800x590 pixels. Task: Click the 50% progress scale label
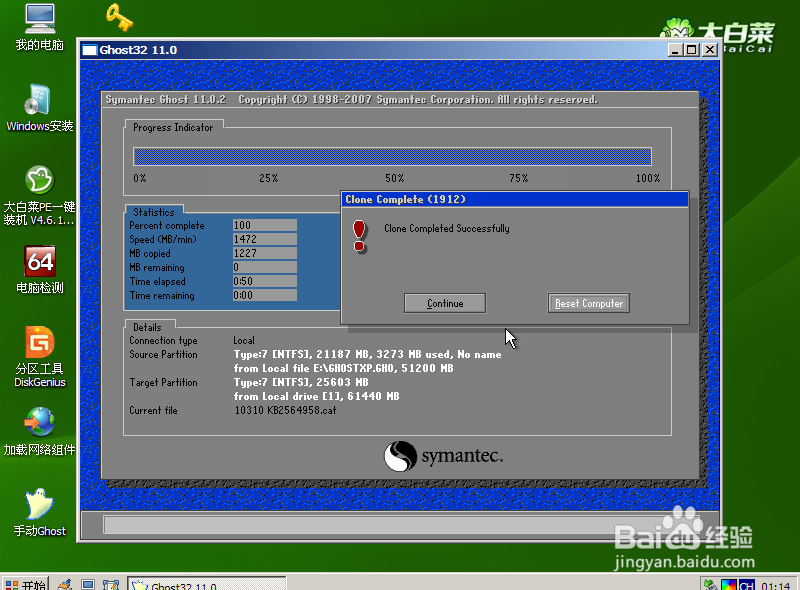394,178
